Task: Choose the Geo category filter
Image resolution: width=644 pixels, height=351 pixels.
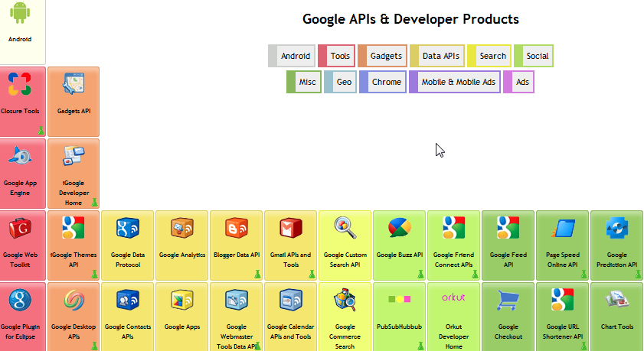Action: (340, 82)
